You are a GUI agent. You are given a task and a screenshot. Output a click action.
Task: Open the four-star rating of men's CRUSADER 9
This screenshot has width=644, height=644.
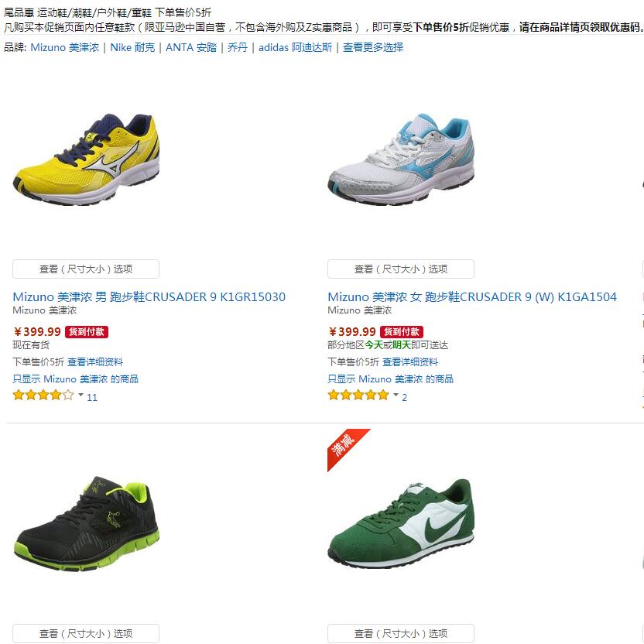(43, 396)
